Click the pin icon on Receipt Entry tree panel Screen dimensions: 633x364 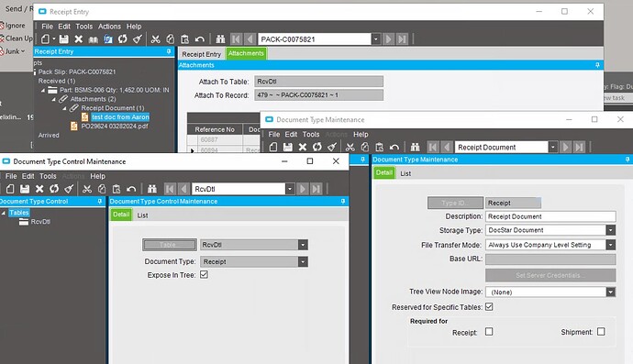(x=169, y=51)
